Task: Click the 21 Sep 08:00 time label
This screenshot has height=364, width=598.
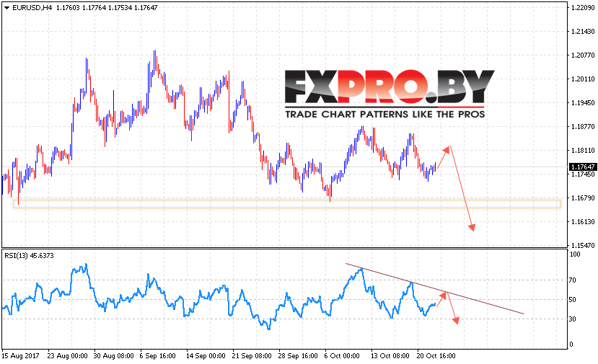Action: (252, 356)
